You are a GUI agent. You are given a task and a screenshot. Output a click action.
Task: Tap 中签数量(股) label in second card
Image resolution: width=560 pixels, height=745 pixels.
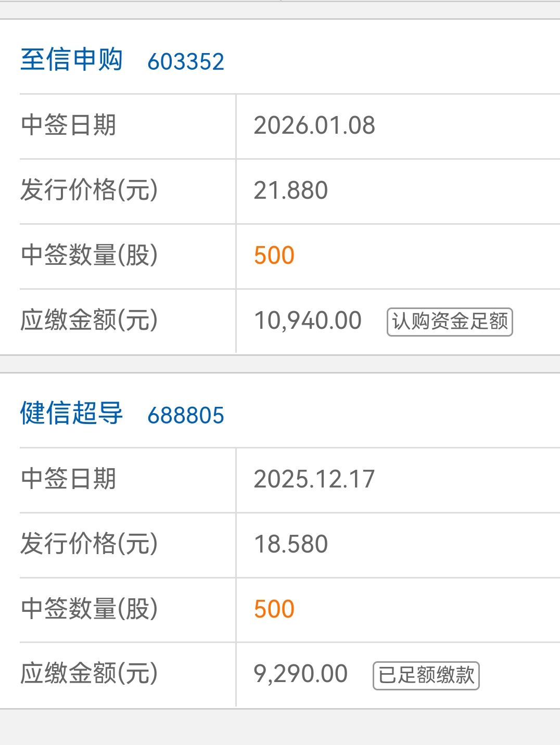89,609
